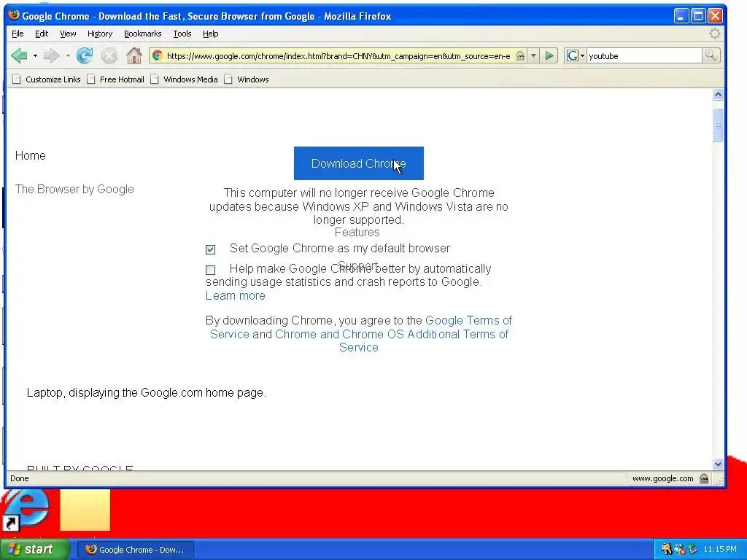Open the Free Hotmail bookmark
747x560 pixels.
(x=115, y=79)
